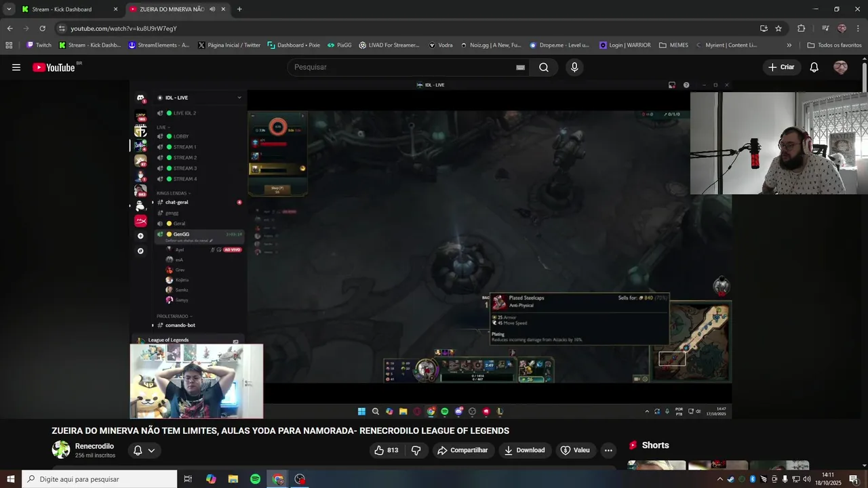
Task: Open Myrient bookmark
Action: 726,45
